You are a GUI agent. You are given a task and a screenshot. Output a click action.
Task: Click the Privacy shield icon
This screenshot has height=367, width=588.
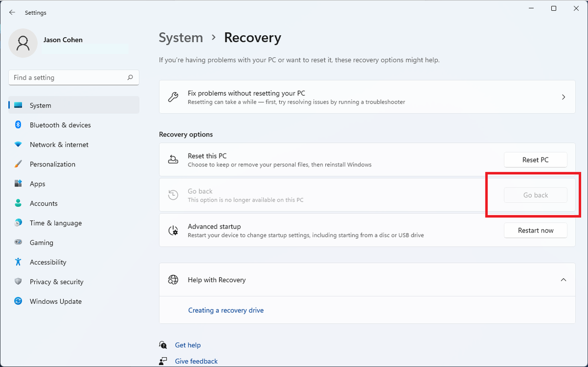pyautogui.click(x=18, y=282)
